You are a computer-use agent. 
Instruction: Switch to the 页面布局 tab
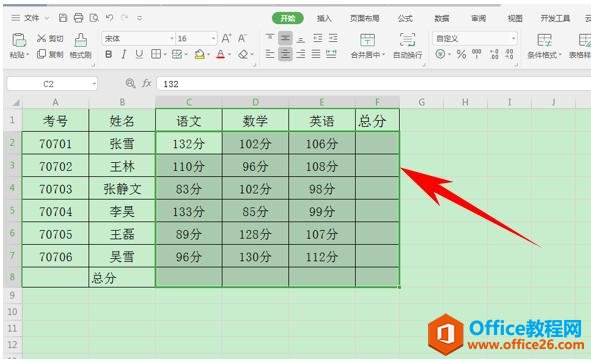364,18
